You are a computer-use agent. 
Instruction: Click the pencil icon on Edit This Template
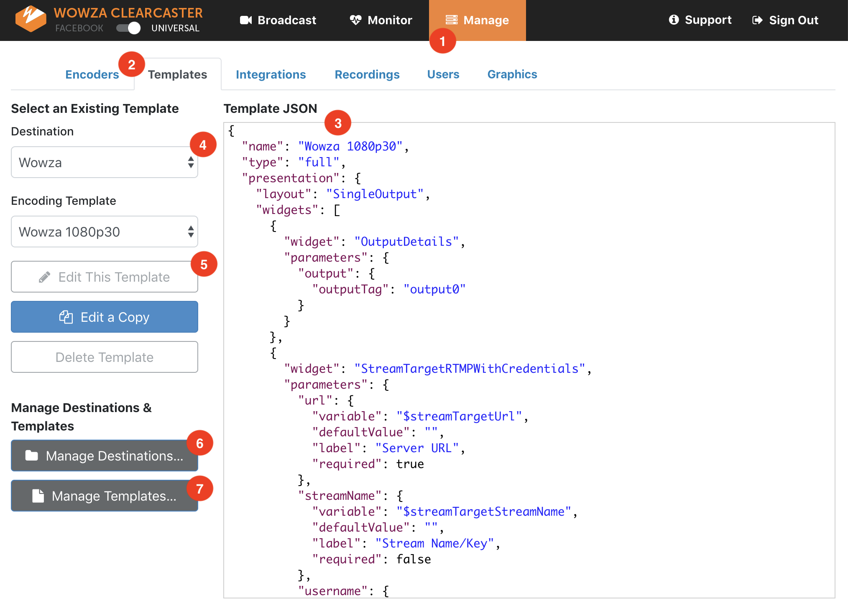(45, 277)
